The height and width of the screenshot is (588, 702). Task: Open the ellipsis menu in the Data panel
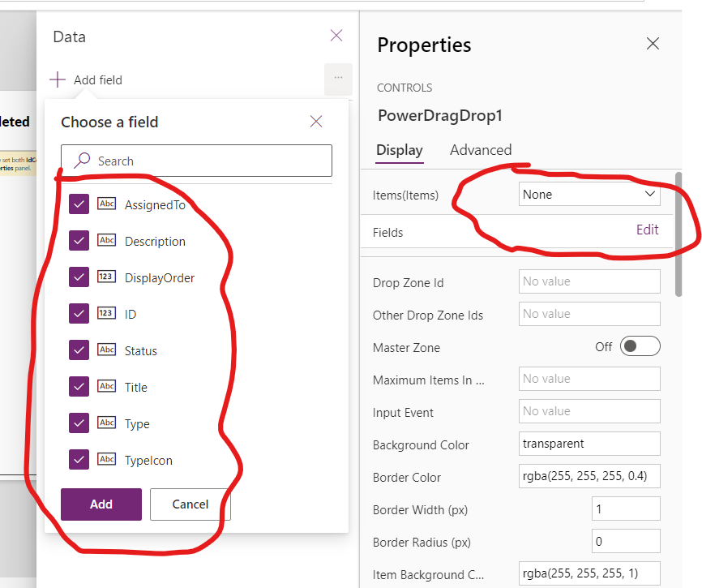tap(338, 79)
